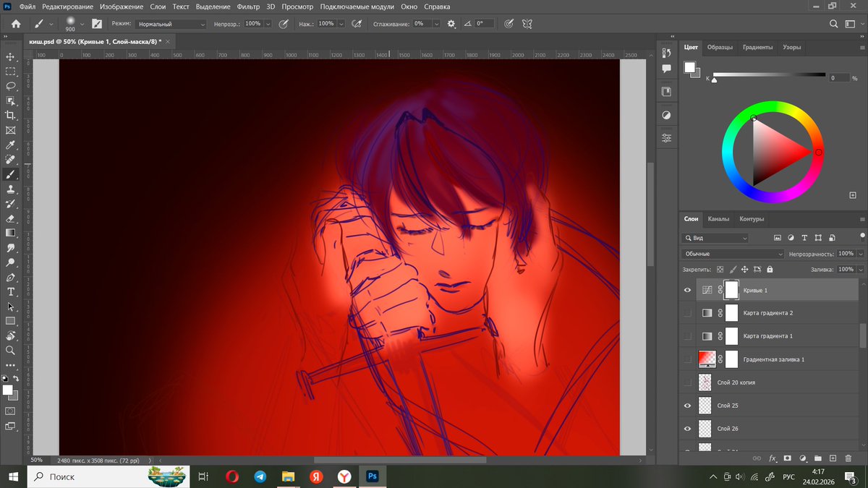The width and height of the screenshot is (868, 488).
Task: Click the brush angle 0° field
Action: 484,24
